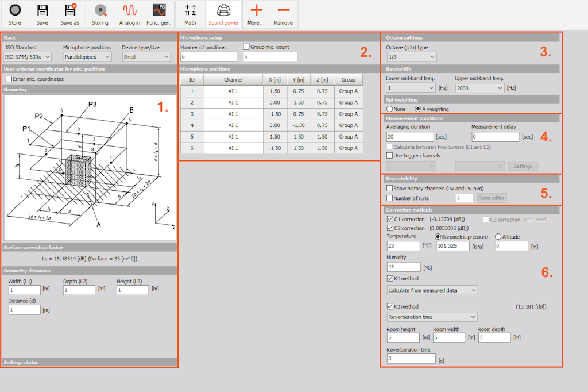Click the Room width field

(449, 337)
